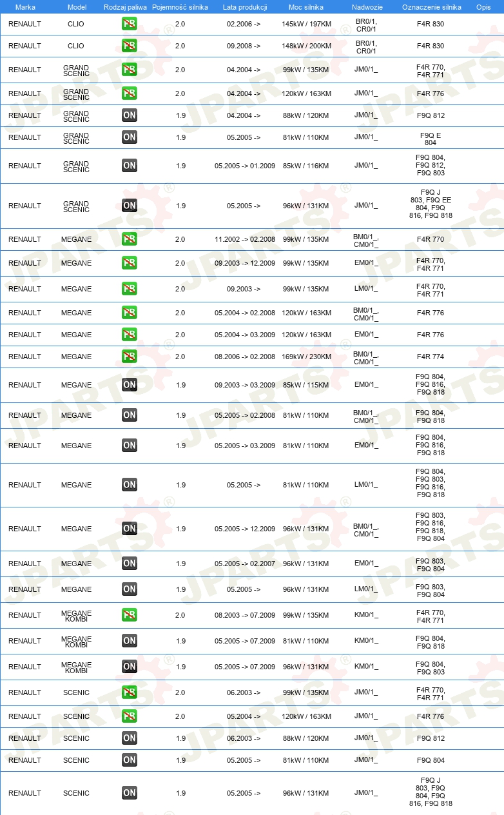Click the petrol icon for Clio 148kW / 200KM

click(129, 46)
